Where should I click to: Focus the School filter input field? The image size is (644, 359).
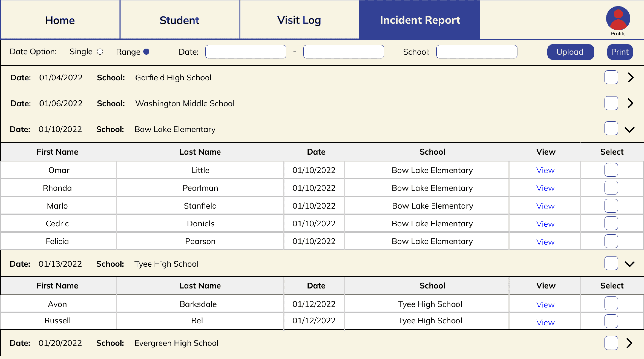click(x=477, y=52)
